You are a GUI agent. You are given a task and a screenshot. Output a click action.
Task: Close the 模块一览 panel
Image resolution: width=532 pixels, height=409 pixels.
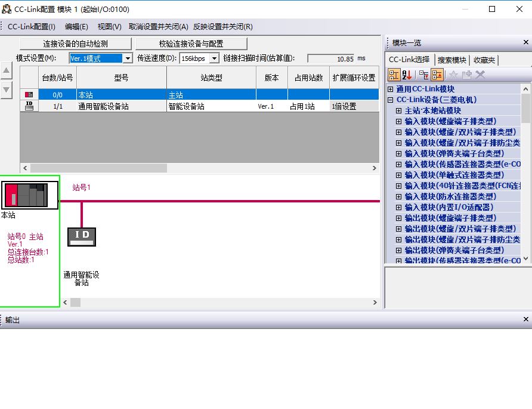[525, 42]
